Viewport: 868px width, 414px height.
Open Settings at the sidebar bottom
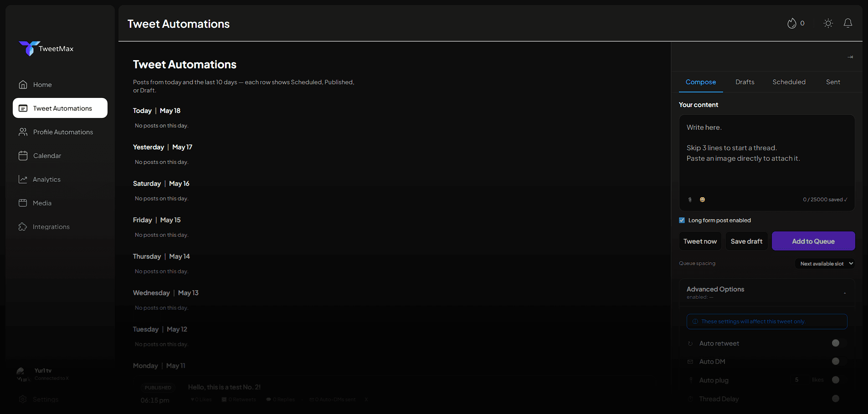coord(60,399)
